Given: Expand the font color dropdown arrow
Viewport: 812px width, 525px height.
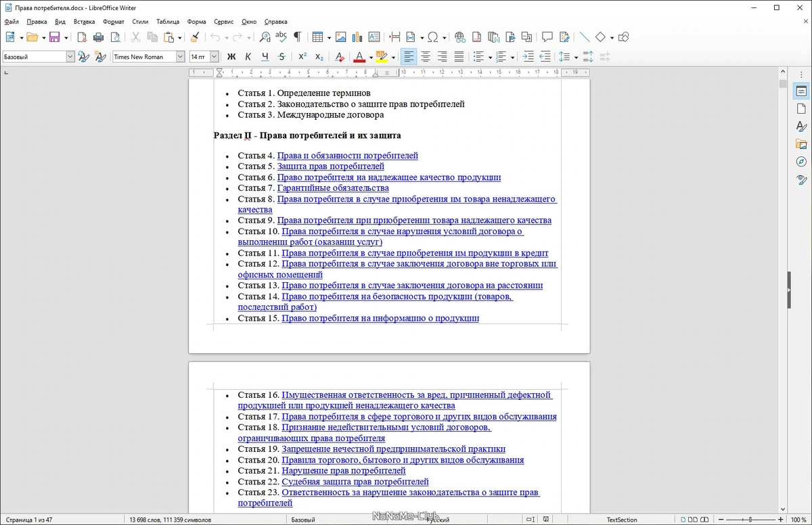Looking at the screenshot, I should pyautogui.click(x=371, y=57).
